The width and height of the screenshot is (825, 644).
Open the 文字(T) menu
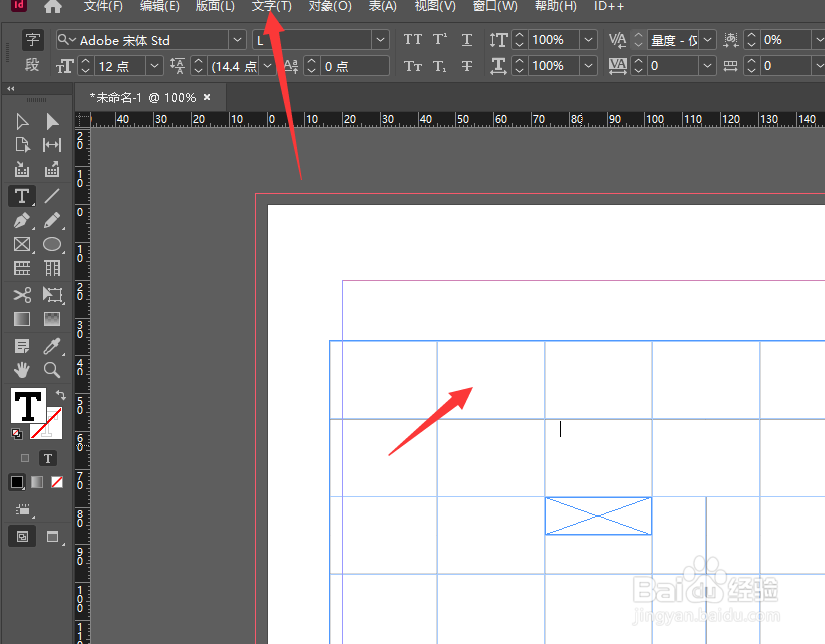coord(271,6)
